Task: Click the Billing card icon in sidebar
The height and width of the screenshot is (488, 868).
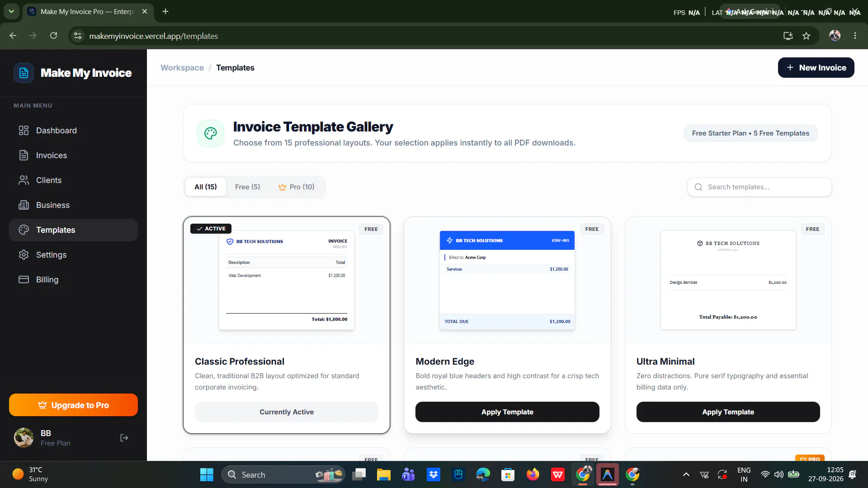Action: [24, 280]
